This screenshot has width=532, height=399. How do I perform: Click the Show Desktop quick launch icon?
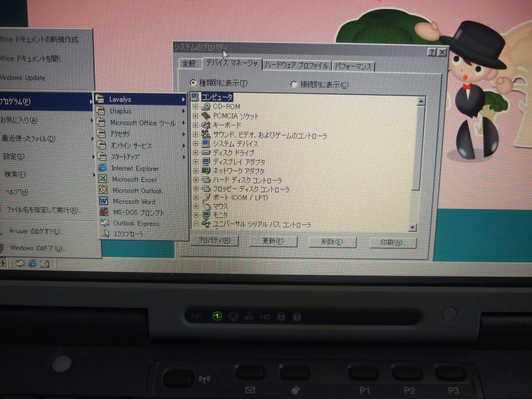[45, 263]
